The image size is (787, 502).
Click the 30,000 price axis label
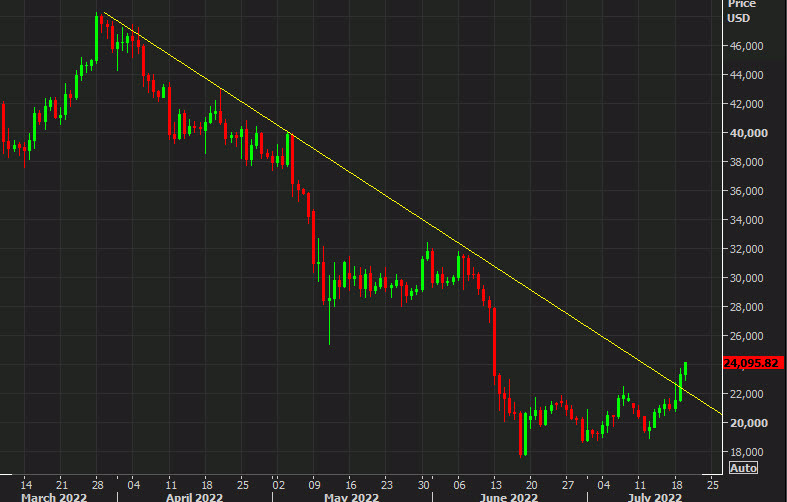pos(747,278)
